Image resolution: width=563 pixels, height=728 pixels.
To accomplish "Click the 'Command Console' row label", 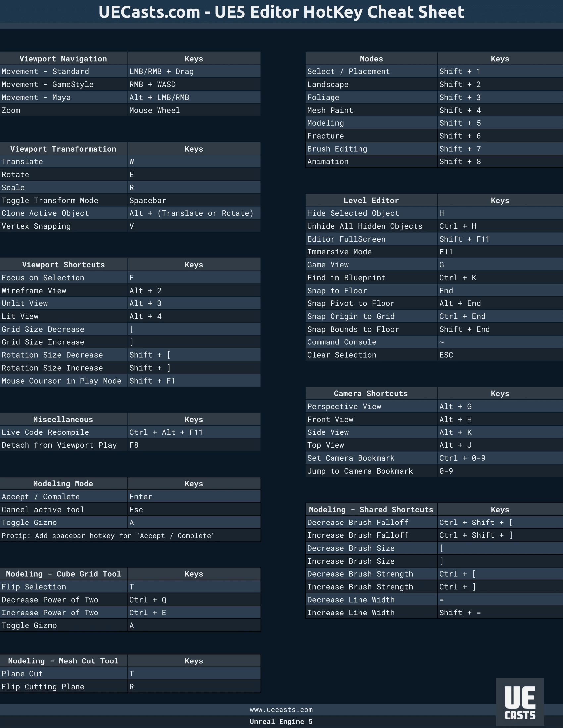I will tap(371, 342).
